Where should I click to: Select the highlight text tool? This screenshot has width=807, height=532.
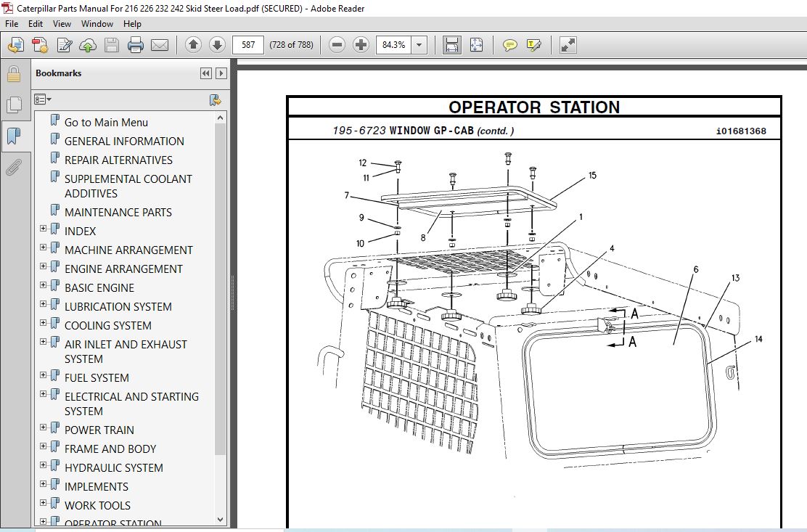[x=533, y=45]
